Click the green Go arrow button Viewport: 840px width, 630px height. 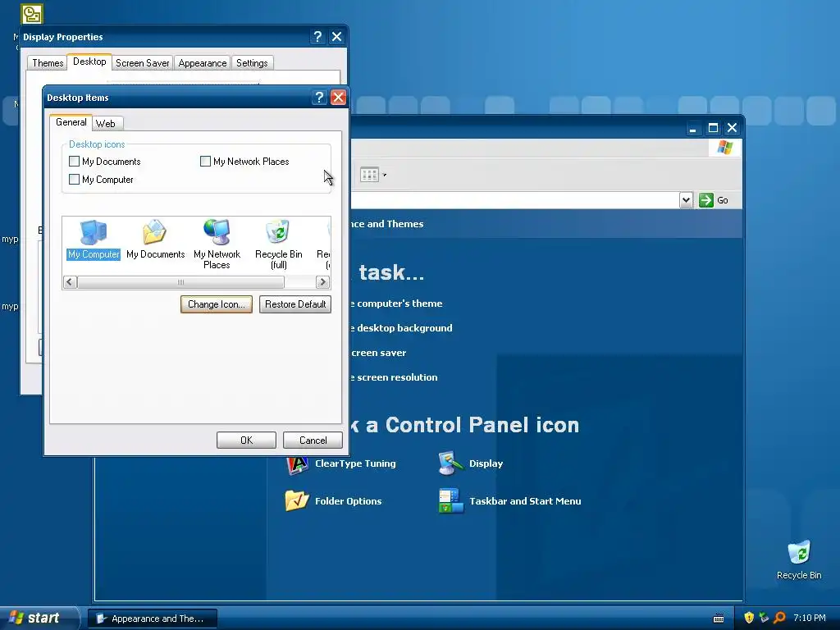point(706,200)
